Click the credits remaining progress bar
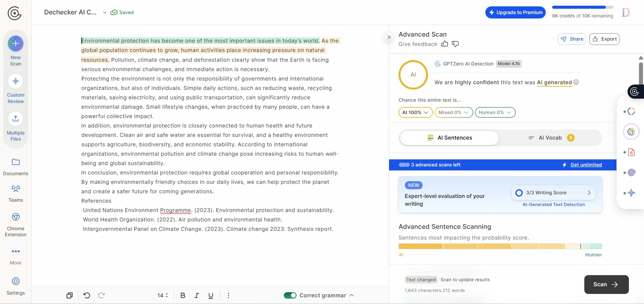The image size is (644, 304). [x=583, y=7]
